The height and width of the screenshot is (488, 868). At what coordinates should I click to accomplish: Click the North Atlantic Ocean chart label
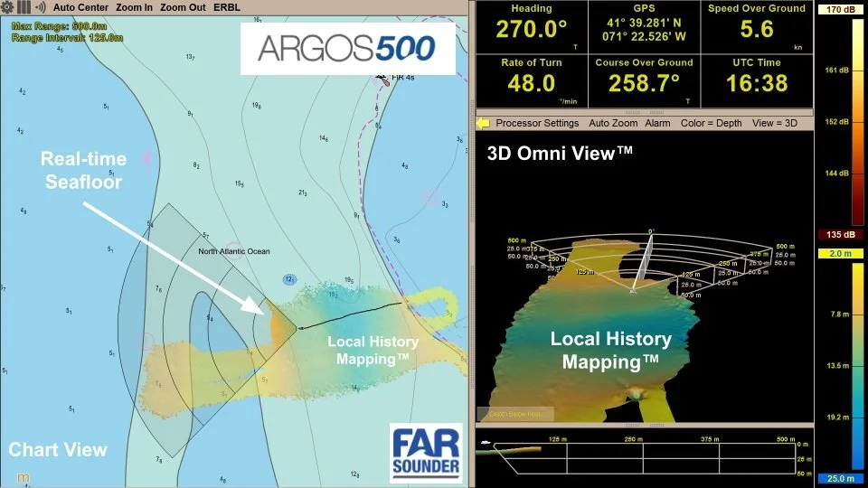(234, 251)
